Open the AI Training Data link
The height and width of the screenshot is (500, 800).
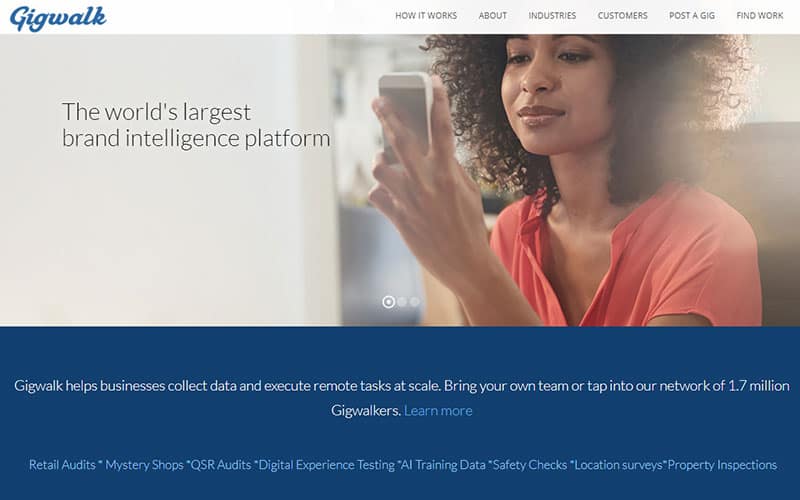[x=443, y=465]
